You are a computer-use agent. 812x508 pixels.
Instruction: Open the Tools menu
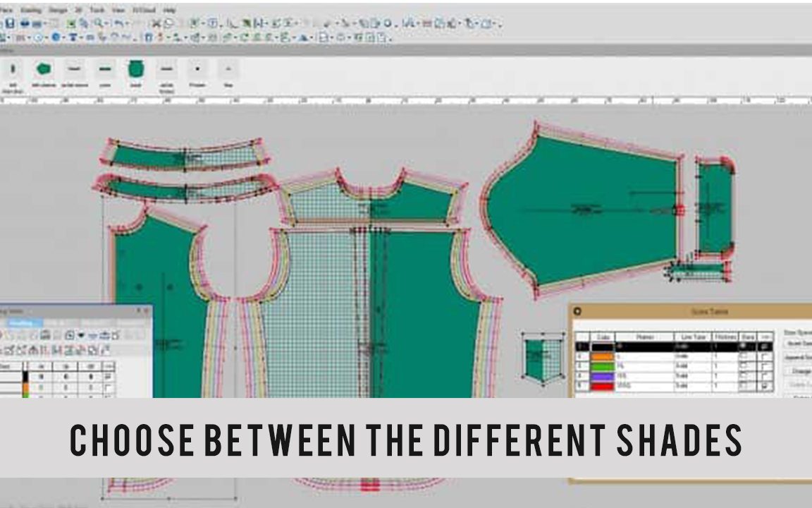(97, 10)
